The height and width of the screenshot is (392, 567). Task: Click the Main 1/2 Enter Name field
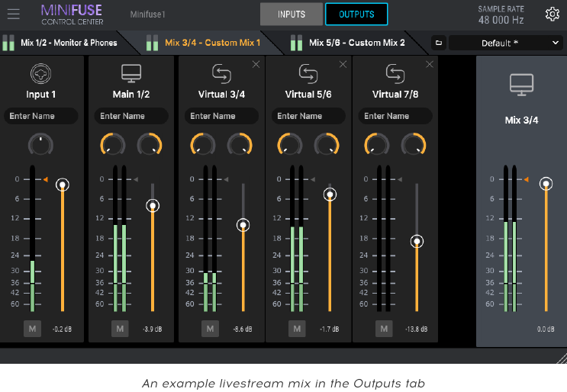tap(131, 116)
